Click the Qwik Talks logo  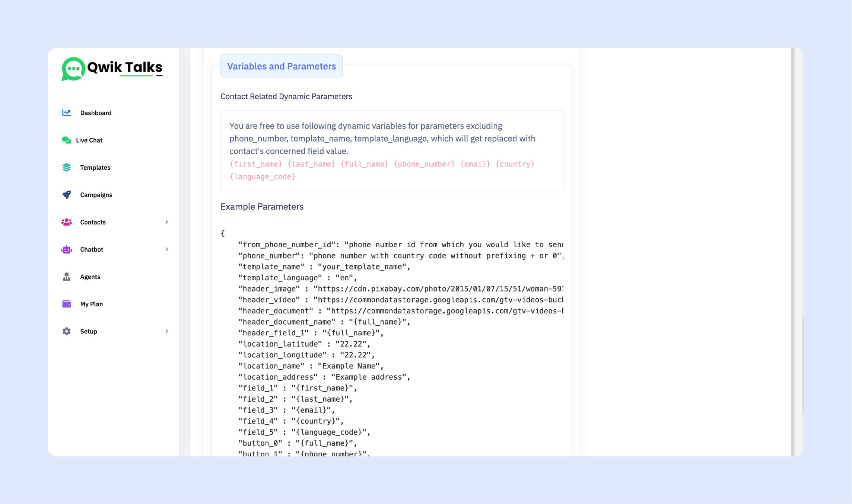click(112, 68)
